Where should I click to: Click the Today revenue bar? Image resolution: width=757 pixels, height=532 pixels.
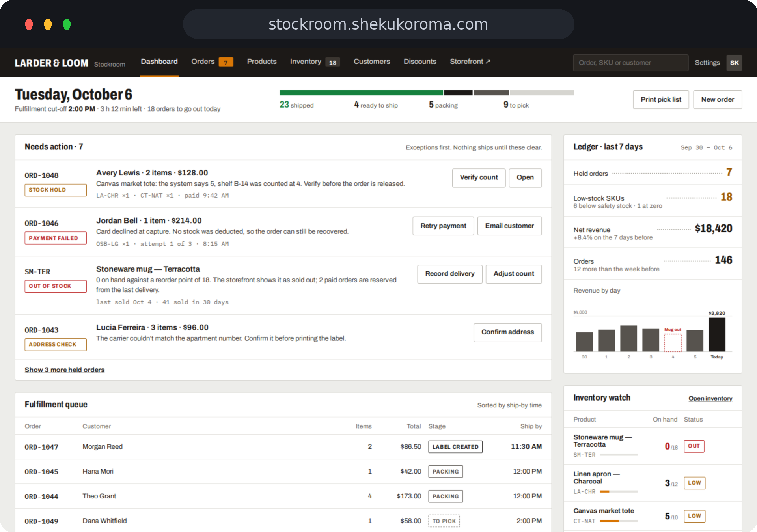pyautogui.click(x=717, y=334)
